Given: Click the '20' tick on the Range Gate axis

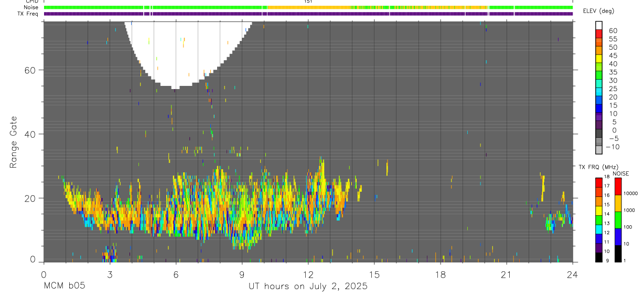Looking at the screenshot, I should point(29,199).
